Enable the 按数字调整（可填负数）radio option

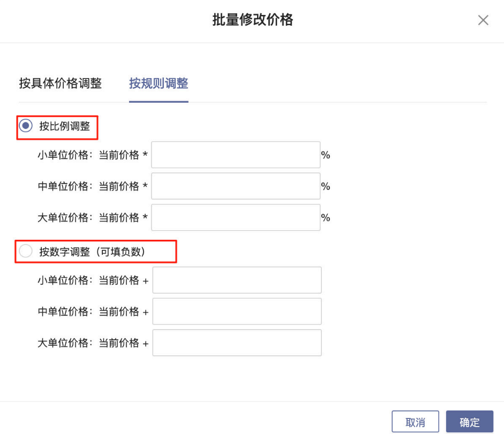25,252
